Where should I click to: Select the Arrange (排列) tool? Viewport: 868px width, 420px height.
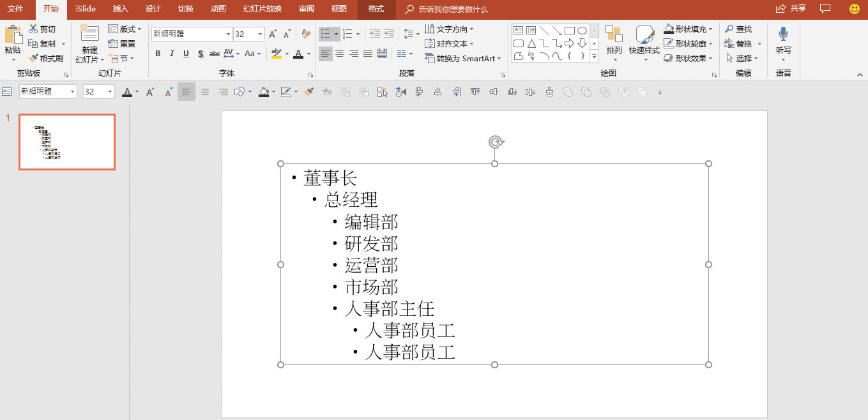(x=614, y=43)
